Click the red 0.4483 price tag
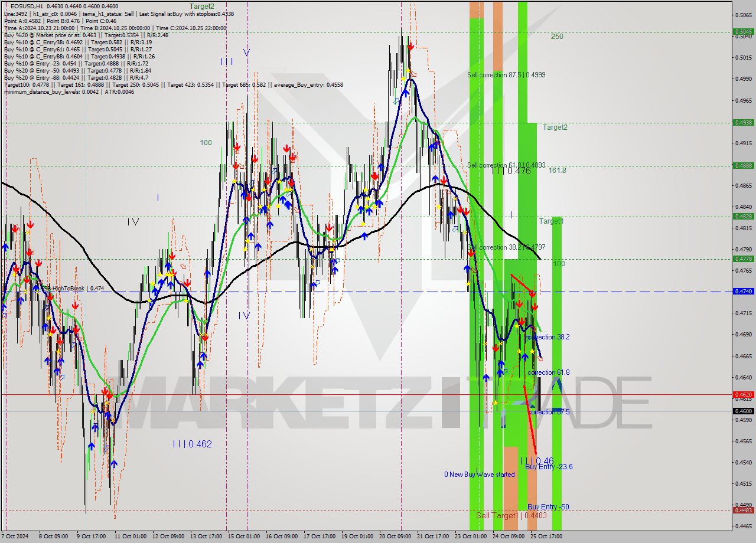This screenshot has width=756, height=543. click(742, 511)
